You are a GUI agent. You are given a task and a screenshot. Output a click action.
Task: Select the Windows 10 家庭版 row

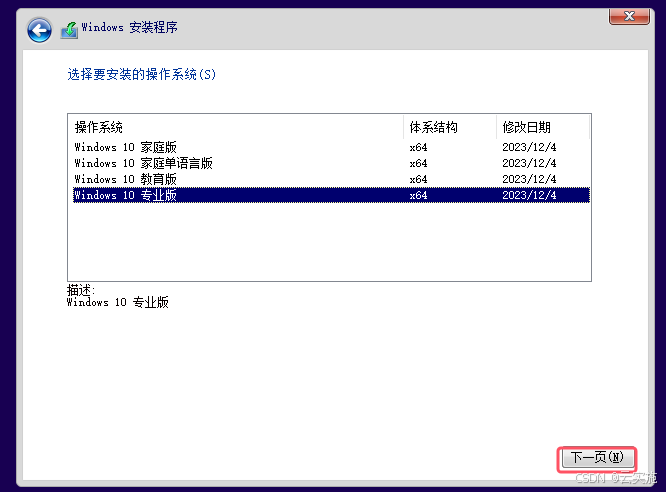pos(331,147)
